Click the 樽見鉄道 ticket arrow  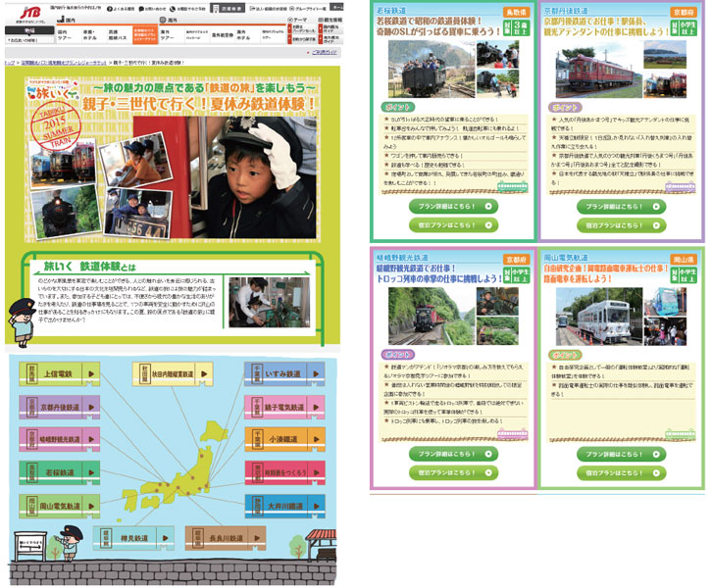tap(166, 538)
